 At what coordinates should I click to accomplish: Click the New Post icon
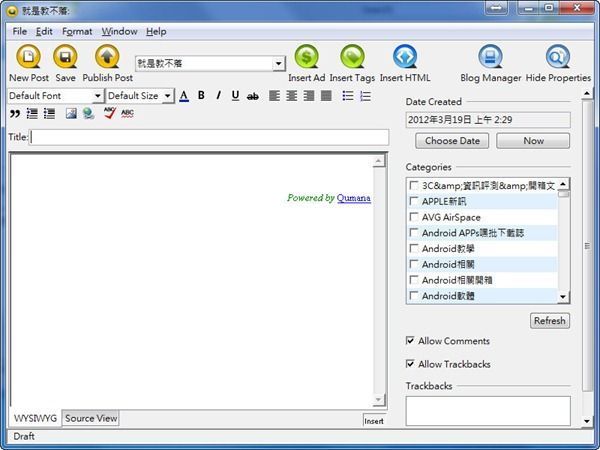28,57
